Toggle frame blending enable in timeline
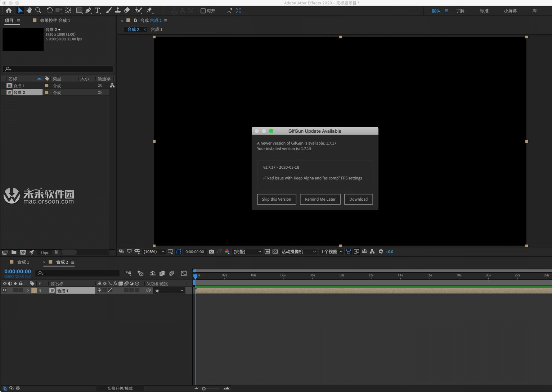 [x=162, y=273]
